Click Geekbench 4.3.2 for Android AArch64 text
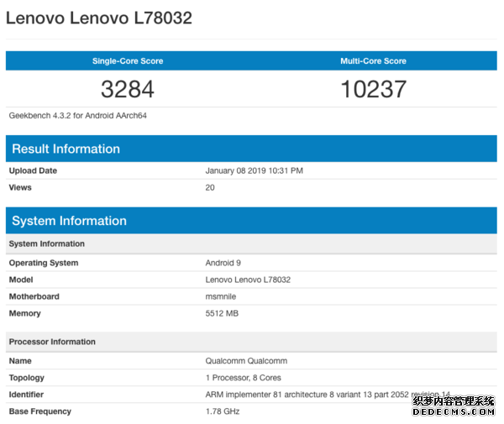Screen dimensions: 504x424 pos(78,116)
